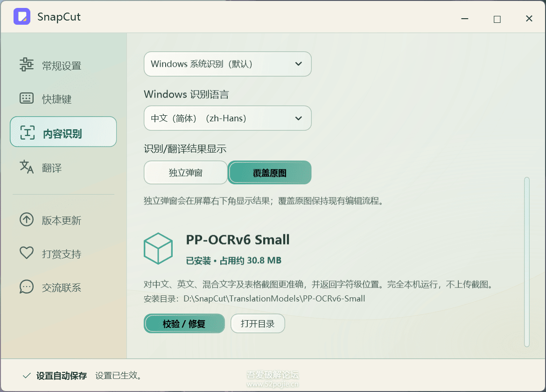Screen dimensions: 546x392
Task: Expand the 中文(简体) zh-Hans language dropdown
Action: click(x=228, y=119)
